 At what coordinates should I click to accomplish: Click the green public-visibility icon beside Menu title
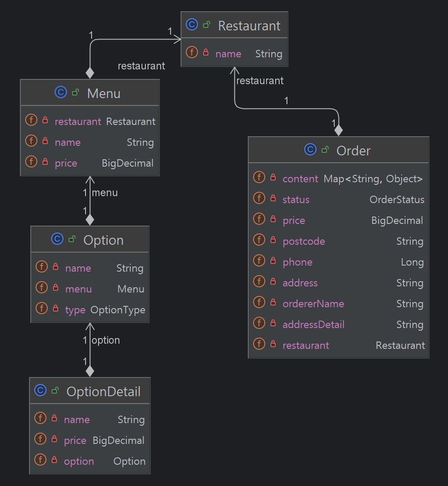pyautogui.click(x=76, y=92)
